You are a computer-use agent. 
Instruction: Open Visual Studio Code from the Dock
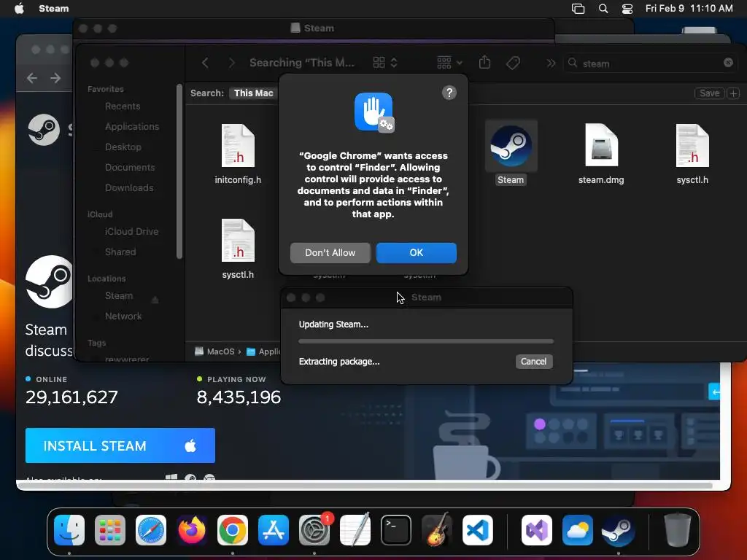tap(478, 530)
